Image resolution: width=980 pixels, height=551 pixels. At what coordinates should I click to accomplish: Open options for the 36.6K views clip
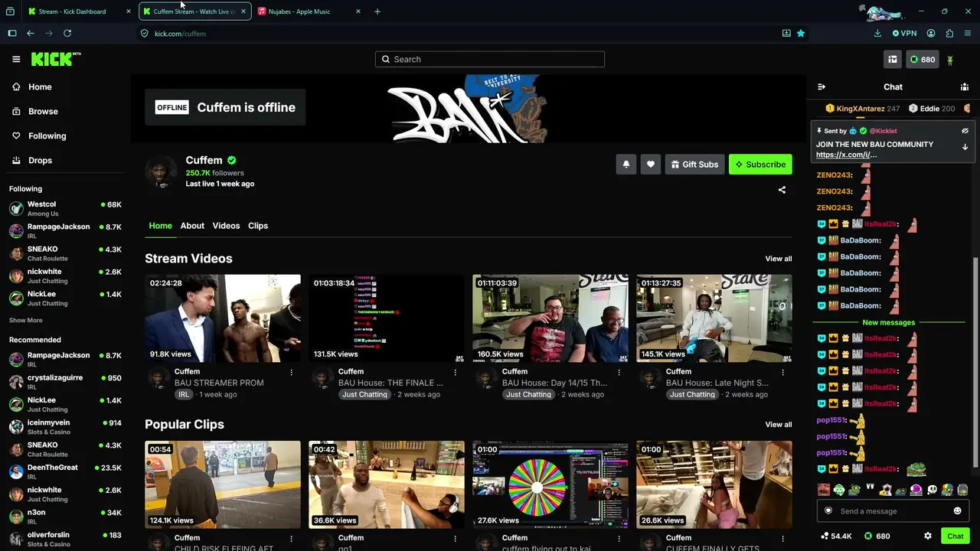coord(455,538)
